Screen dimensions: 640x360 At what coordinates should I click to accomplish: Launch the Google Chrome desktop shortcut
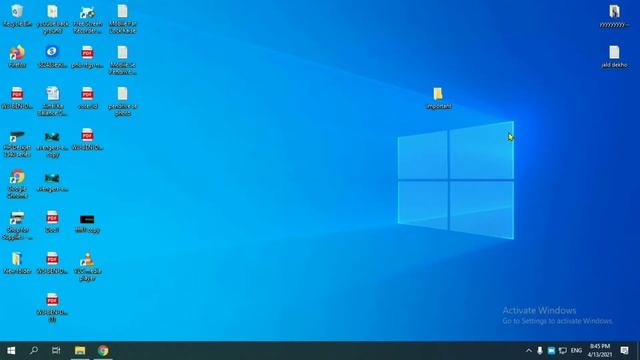[x=17, y=184]
